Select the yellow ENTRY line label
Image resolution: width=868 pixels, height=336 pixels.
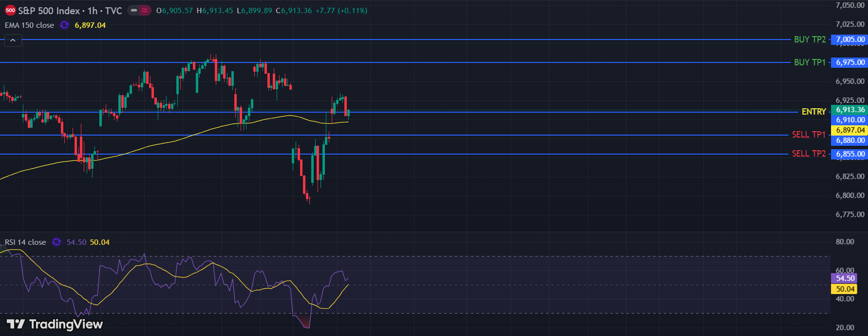(x=813, y=112)
